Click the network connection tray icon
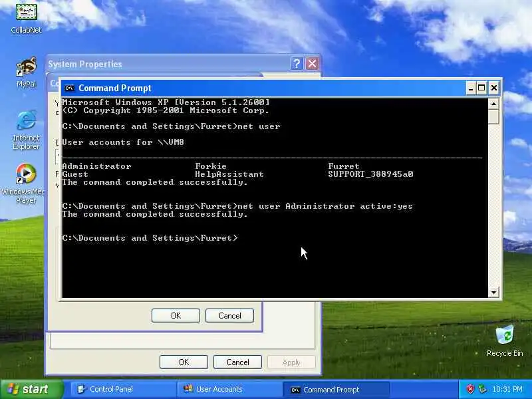The width and height of the screenshot is (532, 399). click(482, 389)
